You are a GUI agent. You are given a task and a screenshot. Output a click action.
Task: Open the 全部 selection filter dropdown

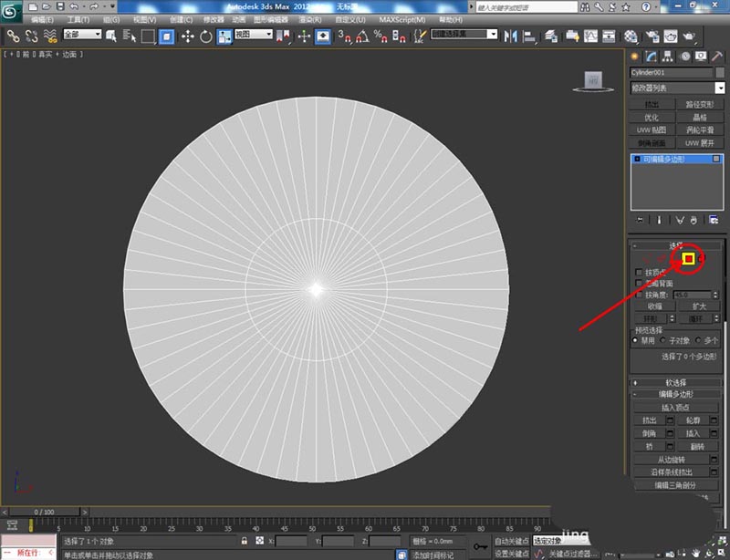coord(80,36)
